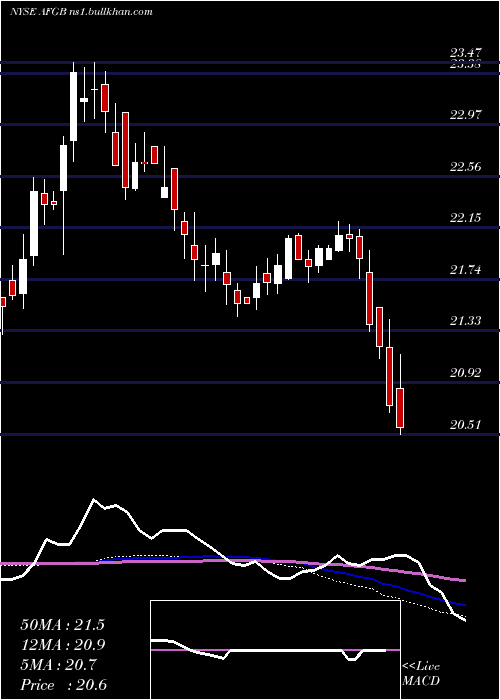The width and height of the screenshot is (500, 700).
Task: Click the 50MA : 21.5 readout
Action: pyautogui.click(x=62, y=625)
